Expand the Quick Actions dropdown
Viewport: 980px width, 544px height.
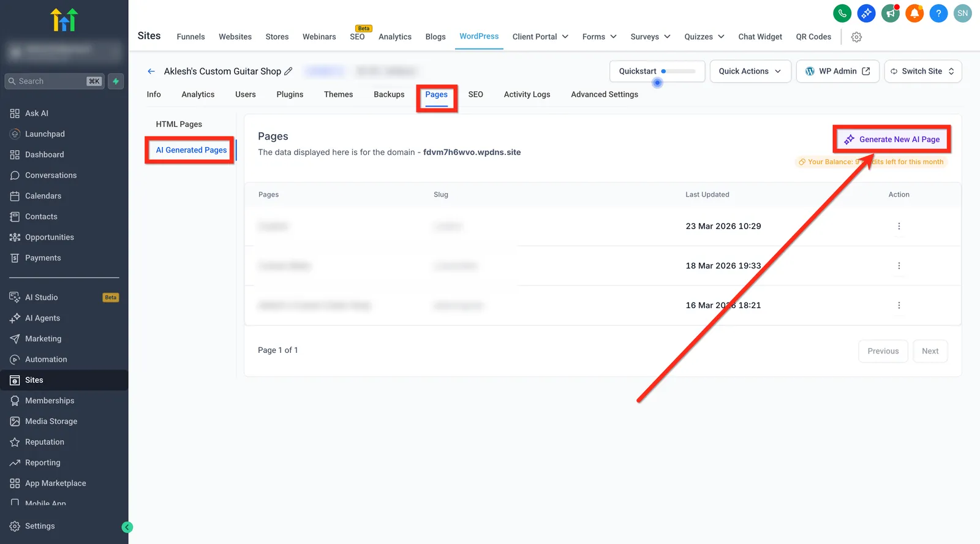(x=750, y=71)
